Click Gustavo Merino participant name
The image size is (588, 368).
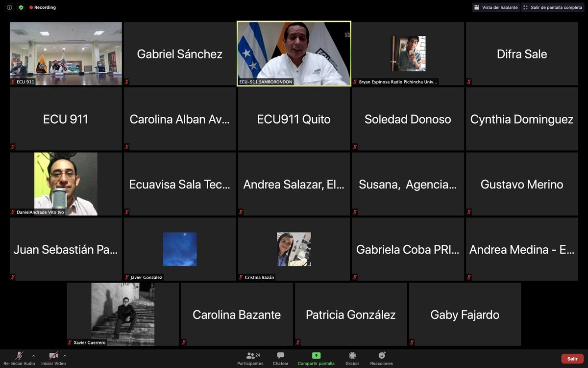pyautogui.click(x=522, y=184)
